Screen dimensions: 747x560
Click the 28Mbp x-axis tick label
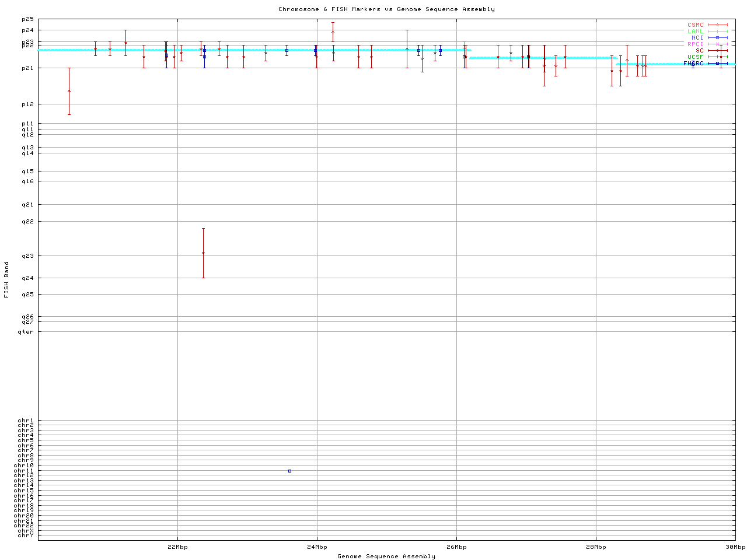coord(596,547)
